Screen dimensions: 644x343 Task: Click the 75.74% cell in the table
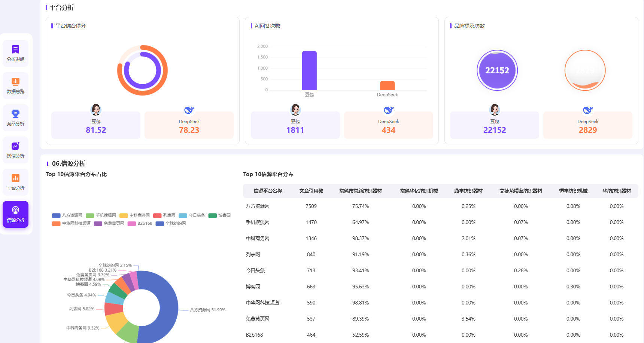[361, 206]
